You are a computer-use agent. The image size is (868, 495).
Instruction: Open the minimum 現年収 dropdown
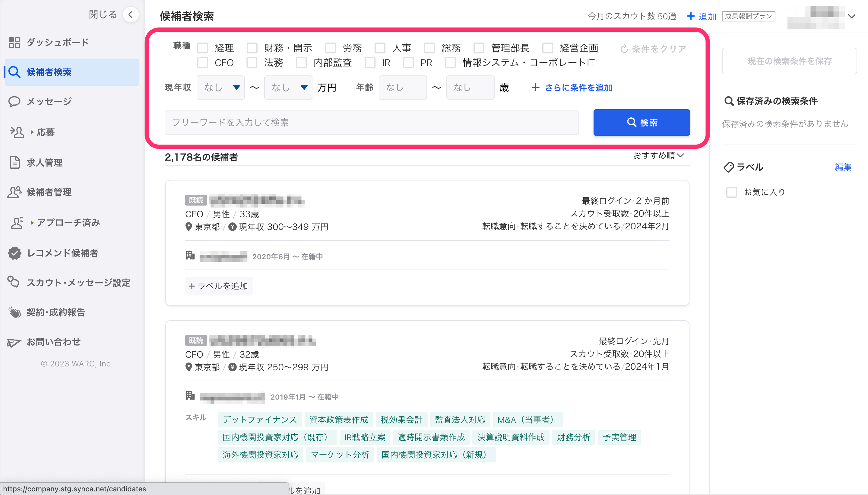click(x=221, y=87)
